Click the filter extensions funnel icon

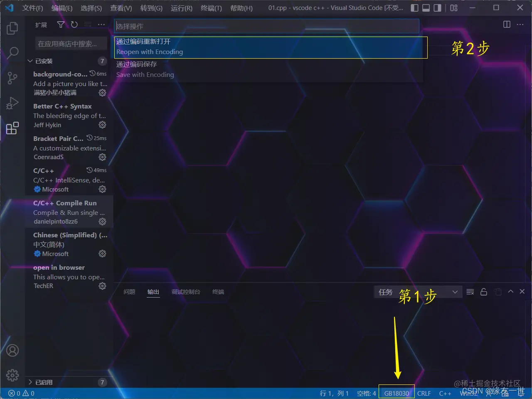[x=61, y=25]
